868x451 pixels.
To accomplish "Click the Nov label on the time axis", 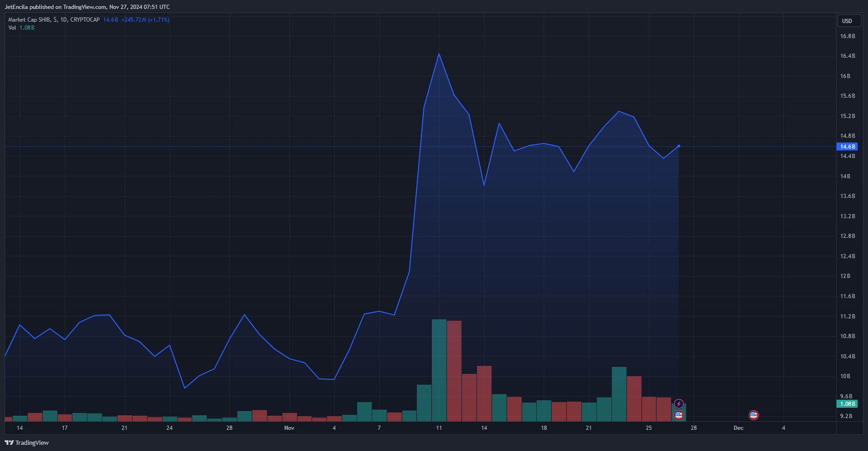I will 289,428.
